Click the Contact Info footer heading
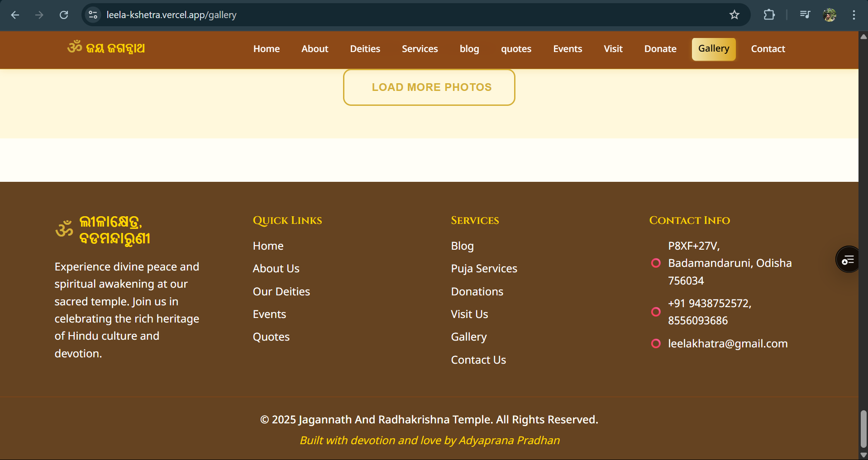Image resolution: width=868 pixels, height=460 pixels. pos(690,220)
